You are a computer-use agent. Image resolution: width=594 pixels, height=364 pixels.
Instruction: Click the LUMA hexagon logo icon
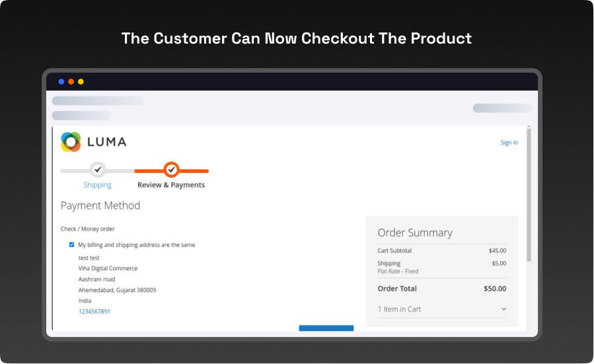71,142
